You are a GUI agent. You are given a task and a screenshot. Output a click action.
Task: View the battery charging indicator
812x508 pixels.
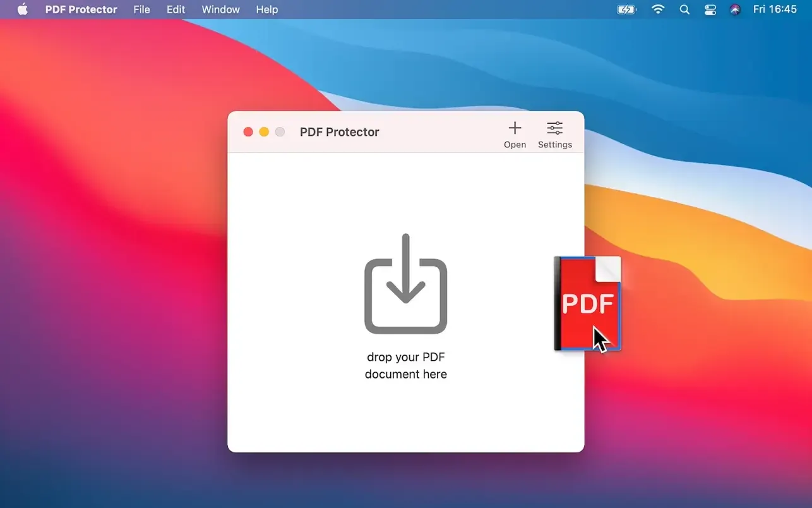tap(626, 9)
